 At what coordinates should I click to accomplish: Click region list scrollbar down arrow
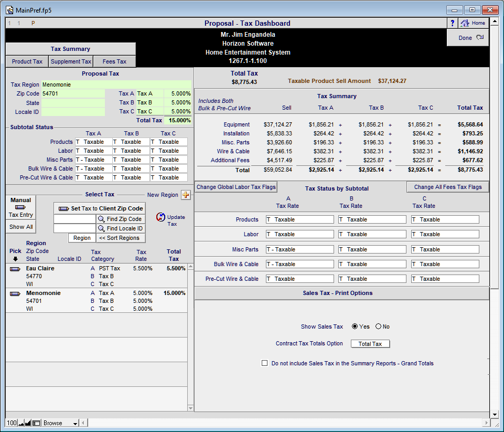coord(190,408)
